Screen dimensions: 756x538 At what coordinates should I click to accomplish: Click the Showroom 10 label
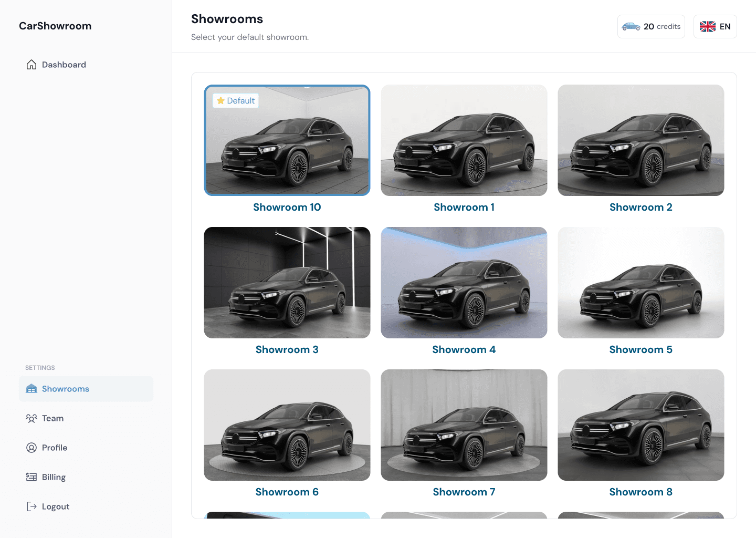click(x=287, y=207)
